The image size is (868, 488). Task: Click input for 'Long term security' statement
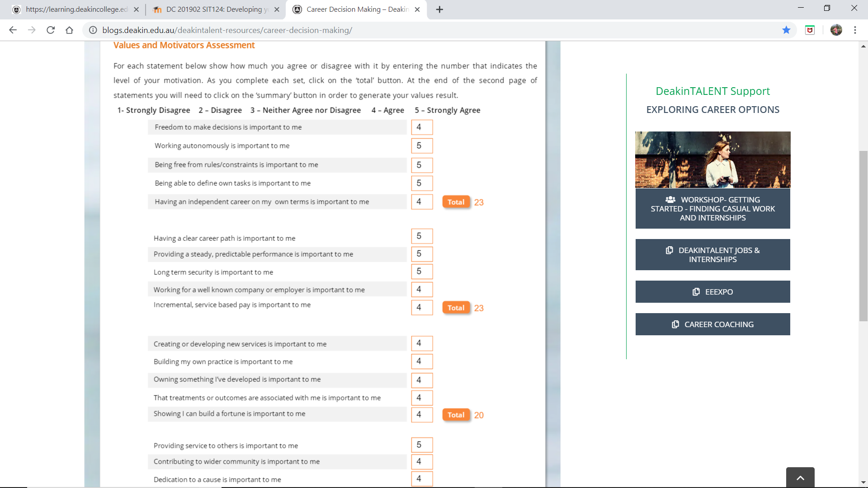(421, 272)
